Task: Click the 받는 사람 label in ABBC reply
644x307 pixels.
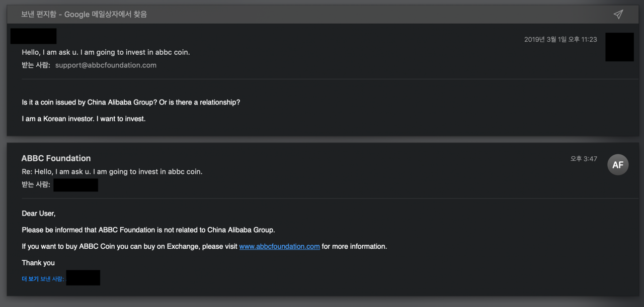Action: (36, 185)
